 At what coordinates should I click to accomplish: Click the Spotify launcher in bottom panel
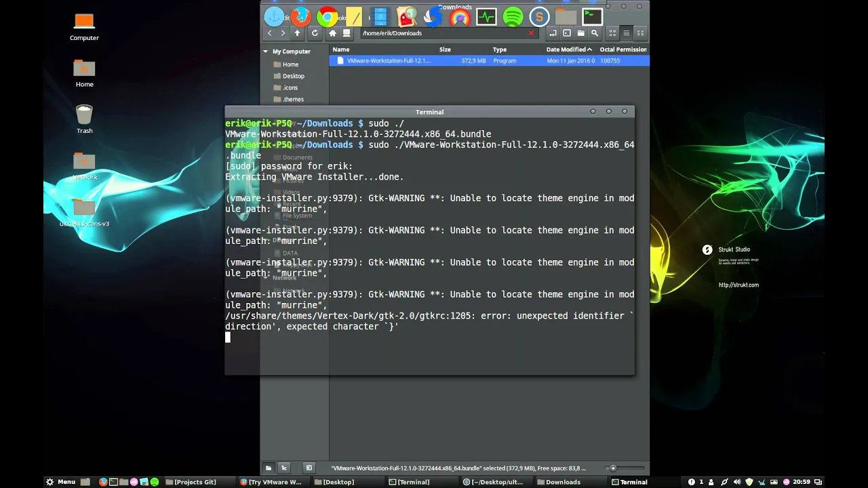(154, 482)
